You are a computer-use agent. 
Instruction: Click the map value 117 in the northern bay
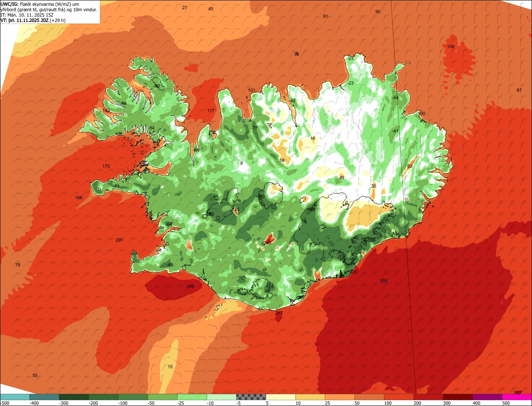pyautogui.click(x=211, y=110)
